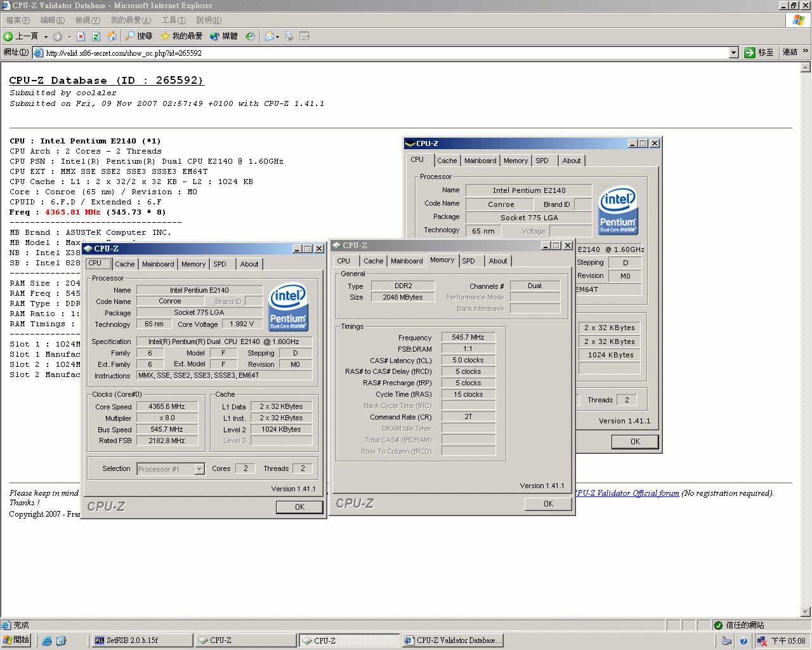Click OK in middle CPU-Z Memory window
The image size is (812, 650).
(548, 504)
